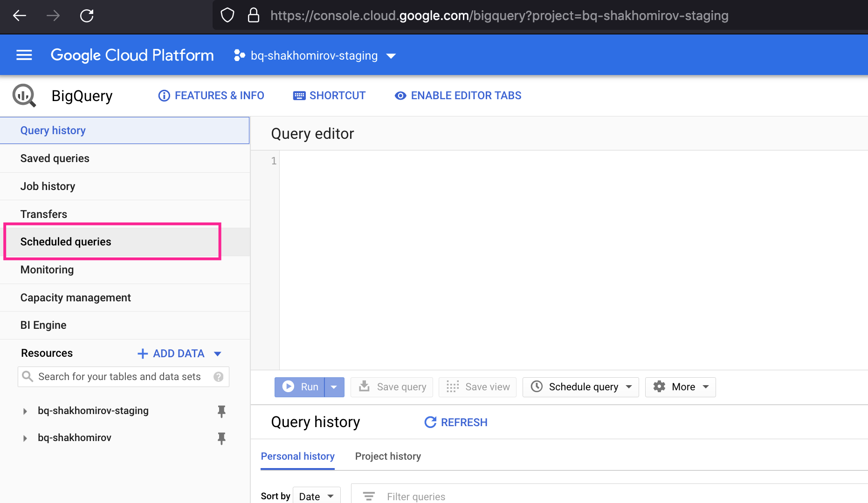This screenshot has height=503, width=868.
Task: Expand the bq-shakhomirov-staging resource tree
Action: [x=24, y=411]
